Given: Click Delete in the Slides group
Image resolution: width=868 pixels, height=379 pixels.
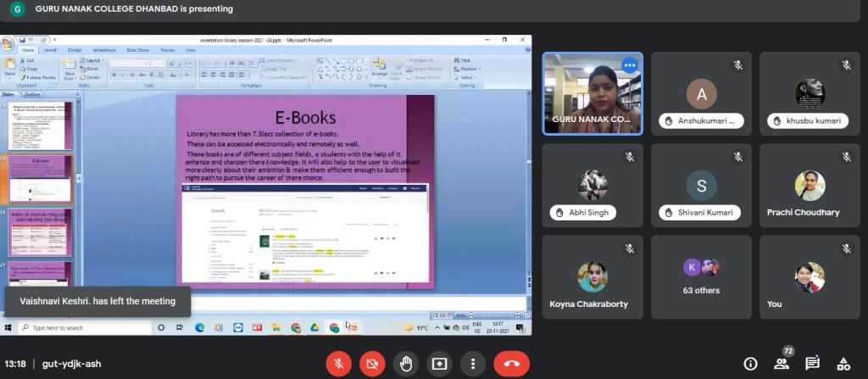Looking at the screenshot, I should coord(90,77).
